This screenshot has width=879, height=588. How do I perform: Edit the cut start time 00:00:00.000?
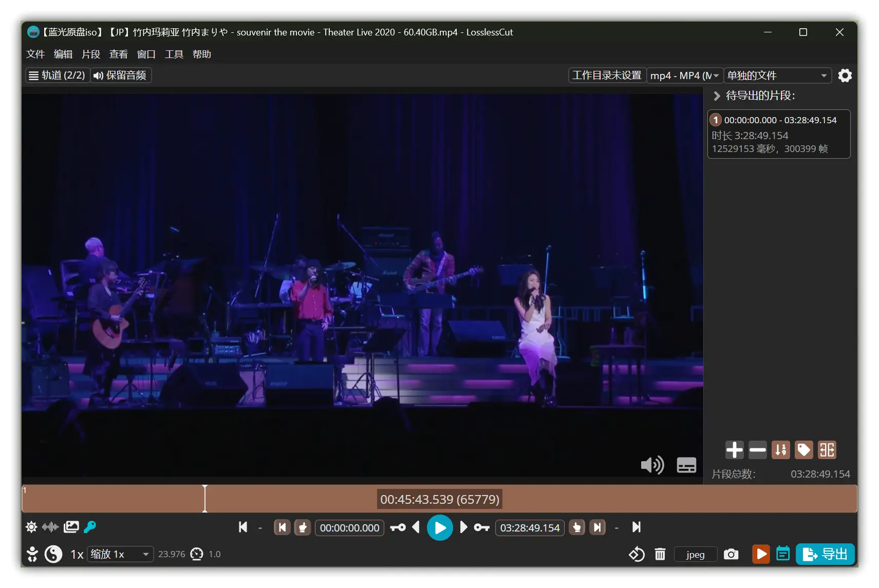tap(349, 528)
